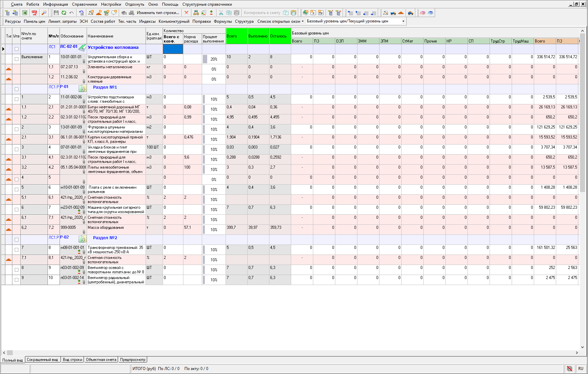Click the orange bricks add material icon

pos(99,13)
